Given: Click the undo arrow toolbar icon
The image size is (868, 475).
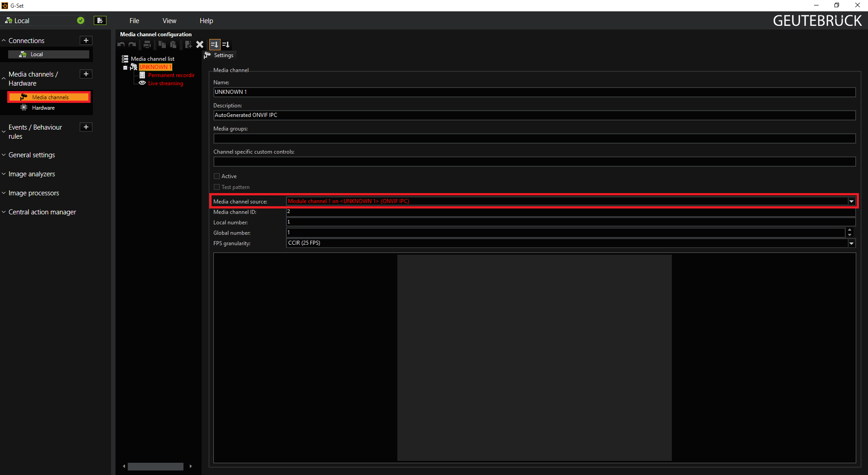Looking at the screenshot, I should [x=121, y=44].
